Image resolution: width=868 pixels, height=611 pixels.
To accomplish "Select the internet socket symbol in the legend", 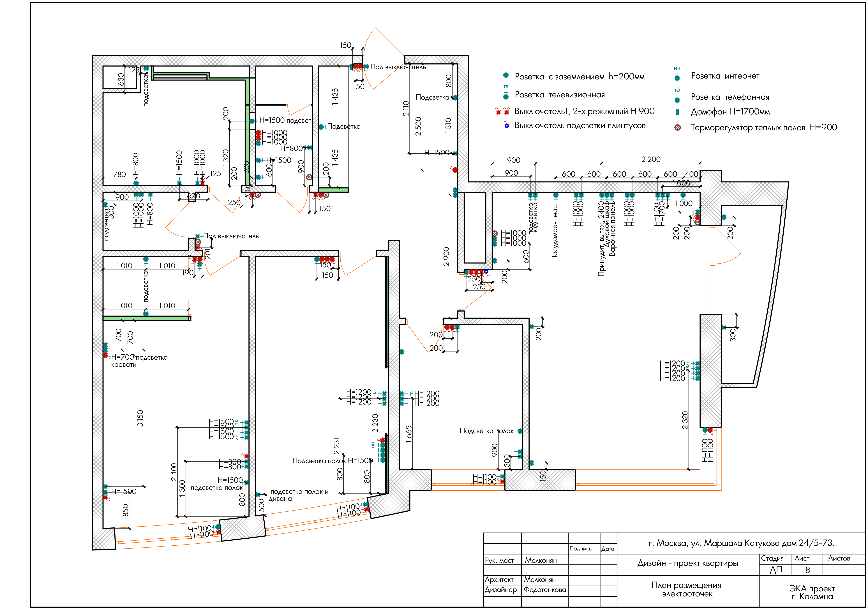I will tap(677, 74).
